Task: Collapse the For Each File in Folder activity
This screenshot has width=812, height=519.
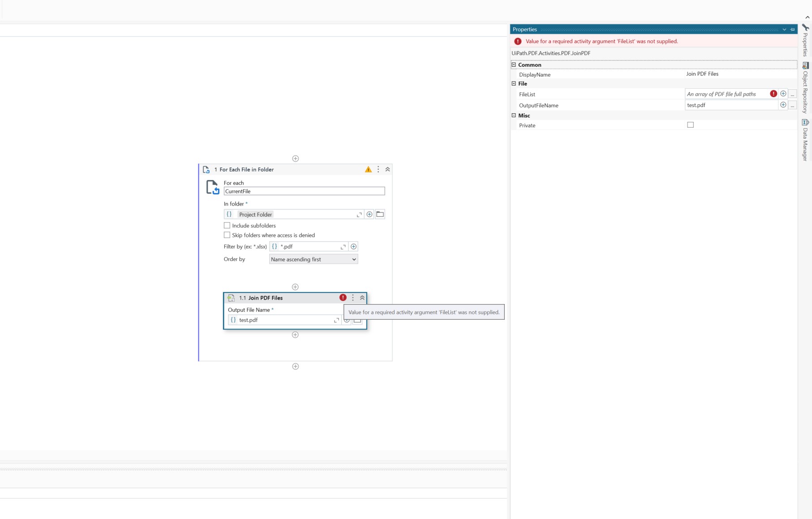Action: pos(387,169)
